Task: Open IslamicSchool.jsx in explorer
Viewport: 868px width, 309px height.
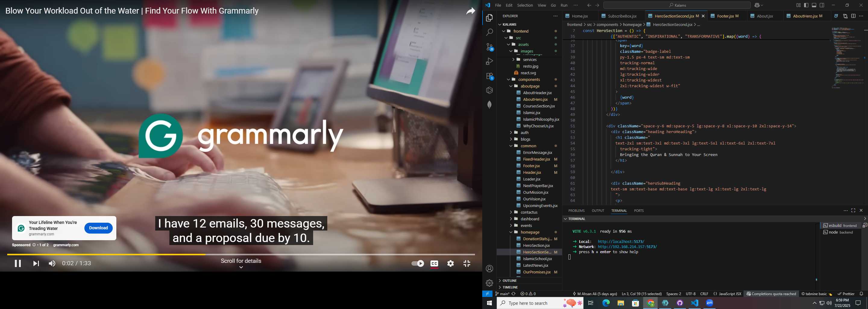Action: (537, 259)
